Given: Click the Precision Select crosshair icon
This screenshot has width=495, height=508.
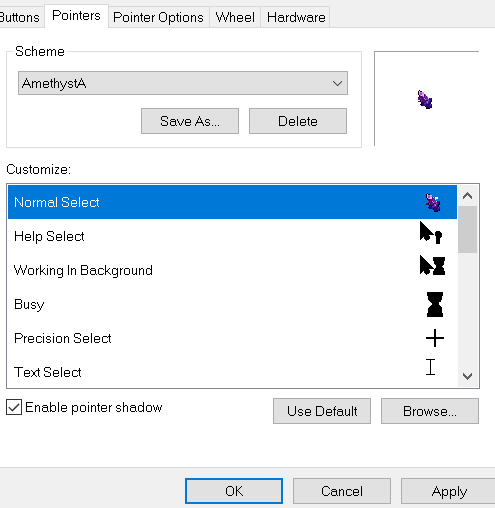Looking at the screenshot, I should tap(435, 338).
